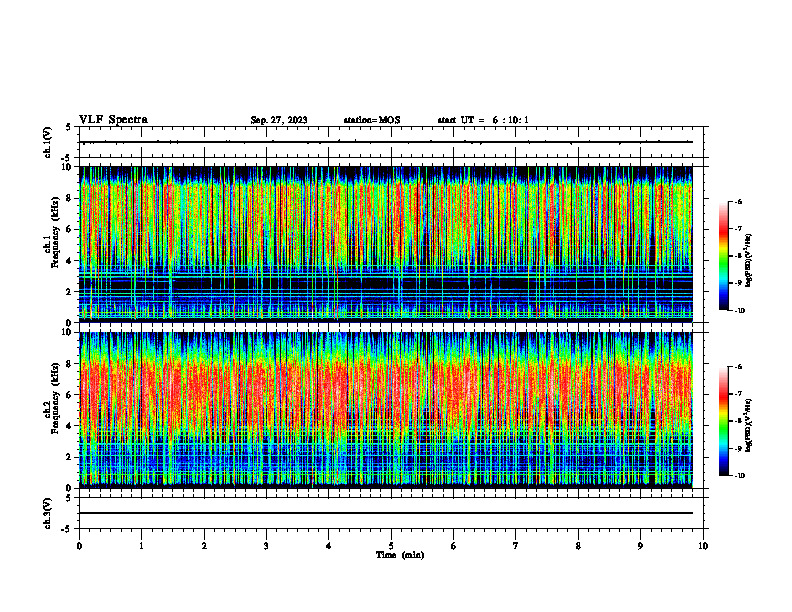Click the "-10" label on ch.2 colorbar
Viewport: 792px width, 612px height.
(739, 476)
